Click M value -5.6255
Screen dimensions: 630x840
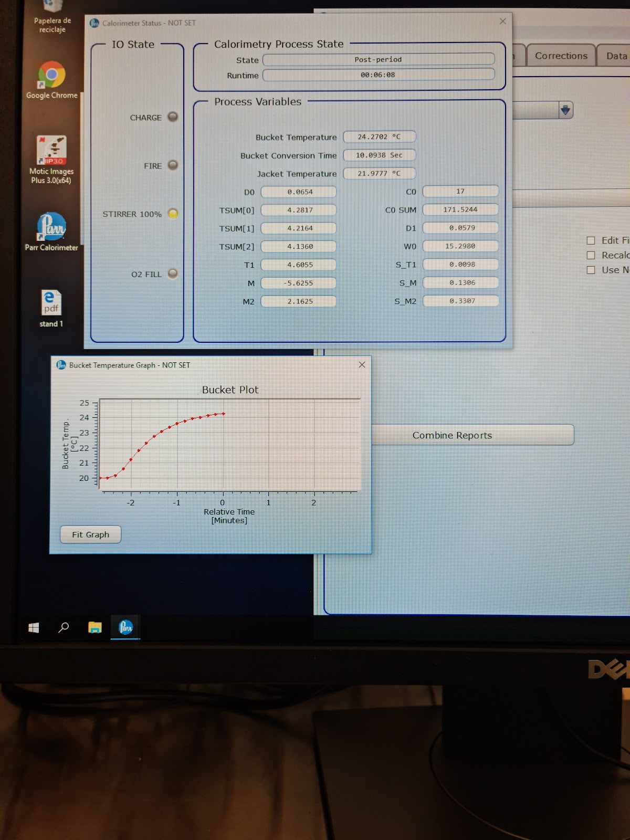(299, 283)
